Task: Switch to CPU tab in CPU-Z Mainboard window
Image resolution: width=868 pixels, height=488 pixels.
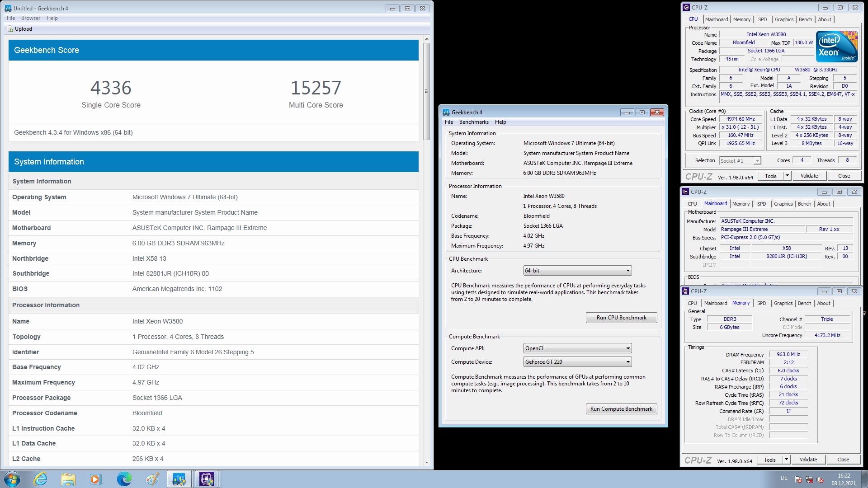Action: 692,204
